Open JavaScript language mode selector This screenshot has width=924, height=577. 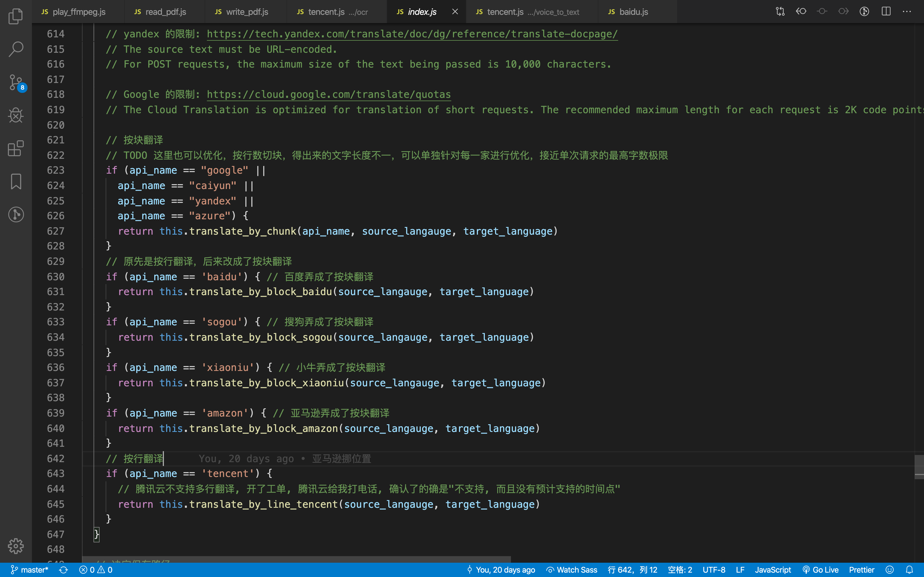coord(773,570)
